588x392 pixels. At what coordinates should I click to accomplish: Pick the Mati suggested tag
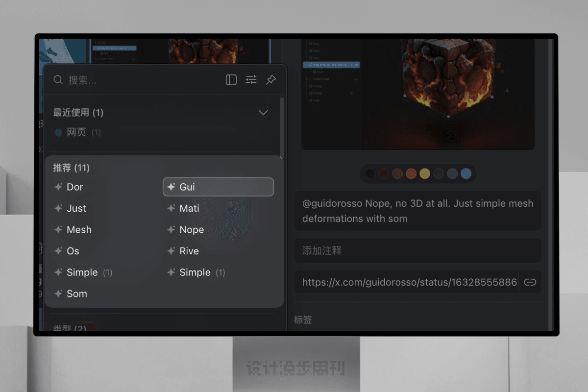tap(189, 209)
